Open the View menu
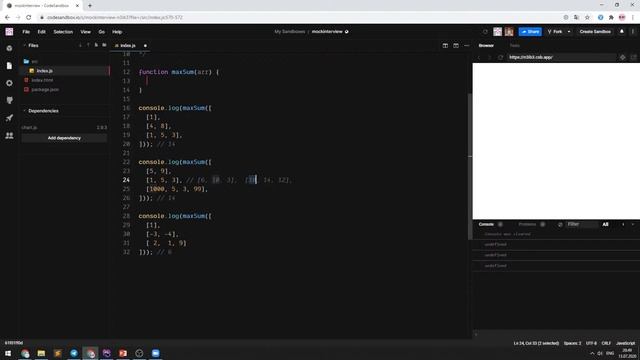 (x=85, y=31)
